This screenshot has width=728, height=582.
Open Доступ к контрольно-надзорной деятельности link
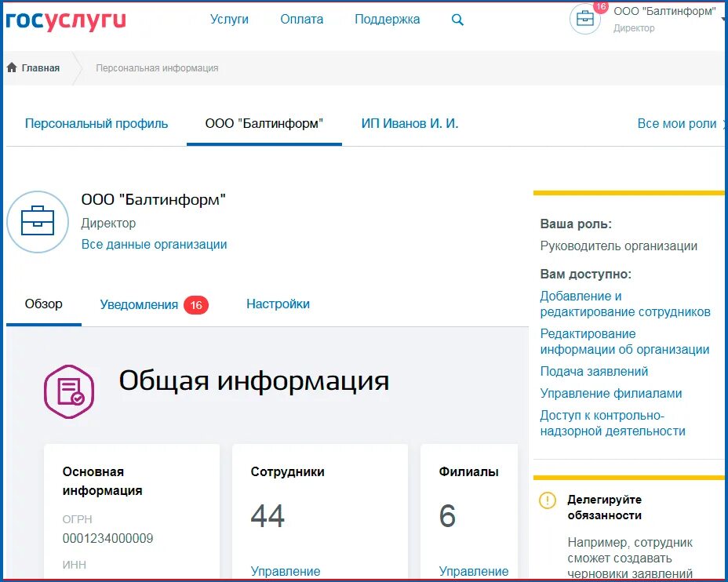click(613, 423)
